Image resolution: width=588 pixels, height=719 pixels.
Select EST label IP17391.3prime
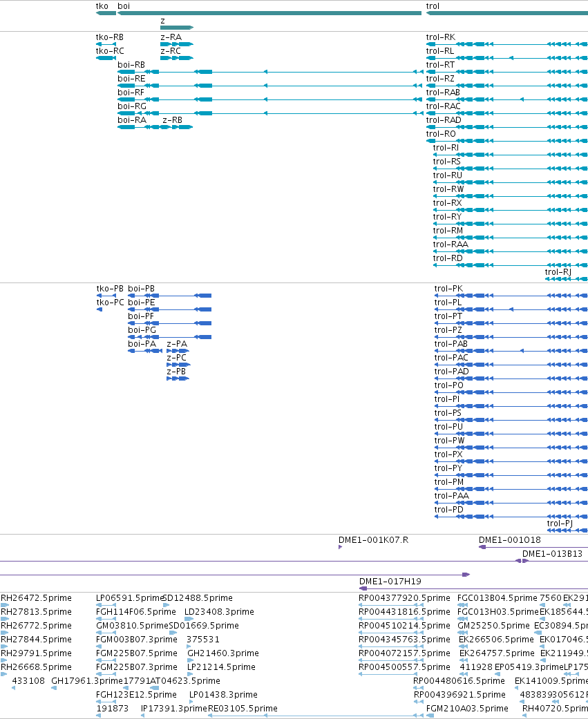[174, 709]
